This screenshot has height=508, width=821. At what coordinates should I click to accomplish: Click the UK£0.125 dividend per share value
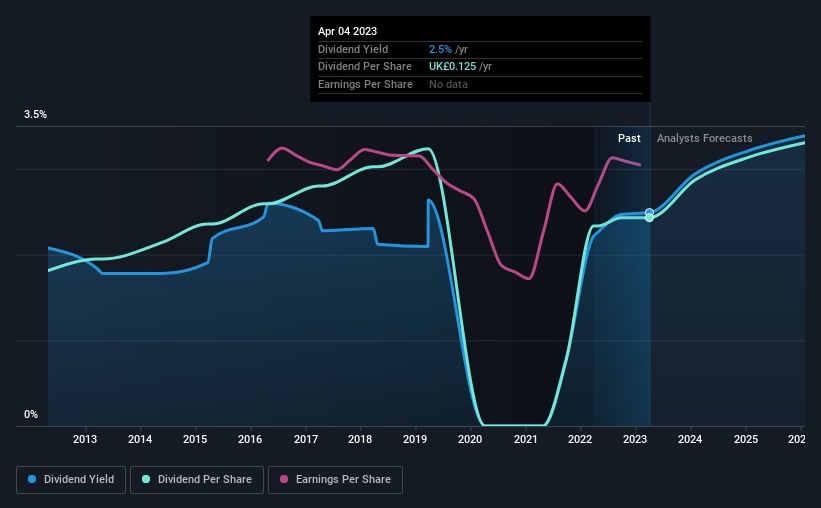tap(452, 67)
